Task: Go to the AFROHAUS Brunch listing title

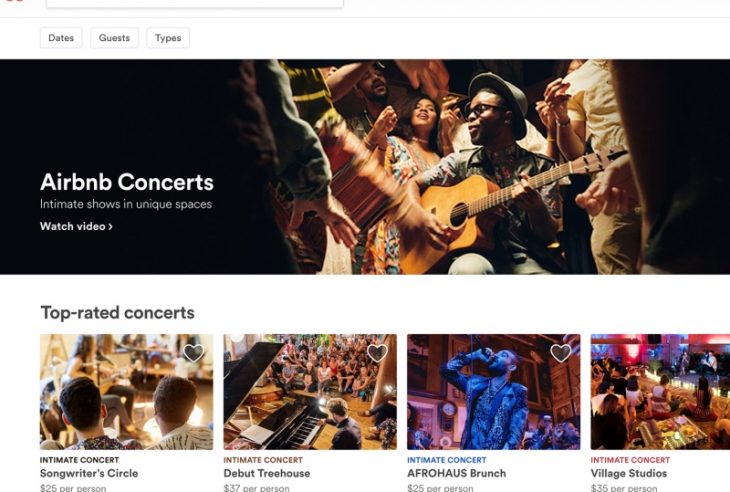Action: pyautogui.click(x=456, y=473)
